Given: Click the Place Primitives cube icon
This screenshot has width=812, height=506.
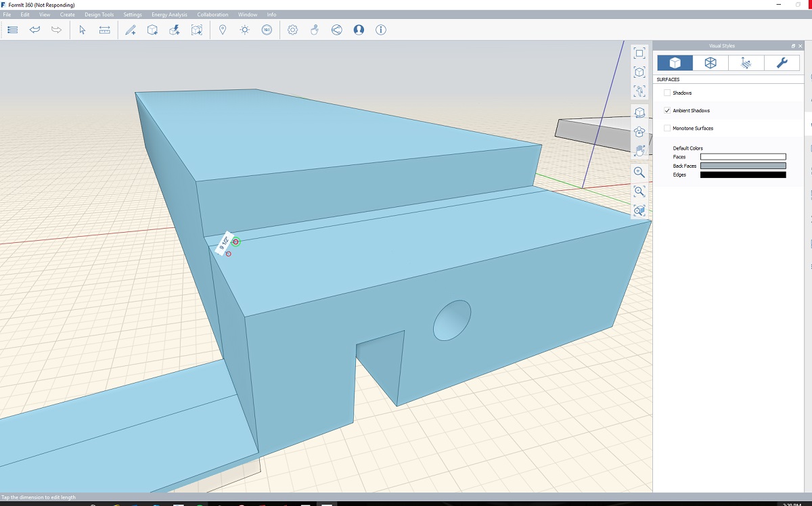Looking at the screenshot, I should point(152,30).
